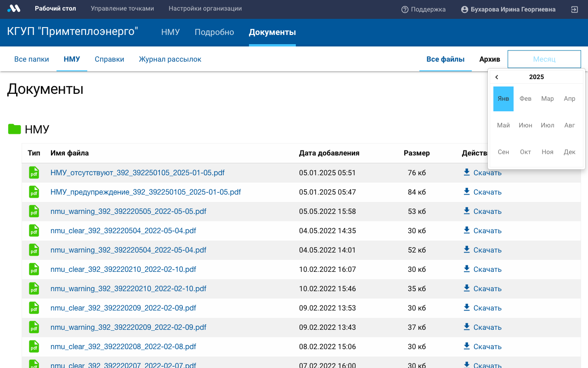
Task: Choose Июл in the month picker
Action: (548, 126)
